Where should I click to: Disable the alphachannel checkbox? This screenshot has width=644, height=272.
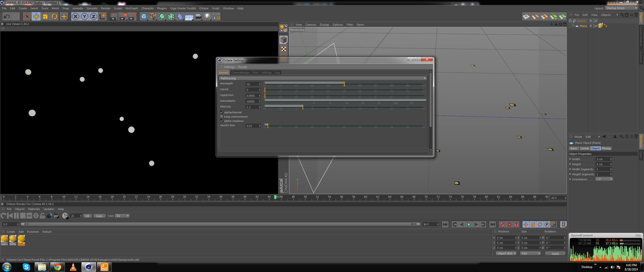[x=222, y=112]
